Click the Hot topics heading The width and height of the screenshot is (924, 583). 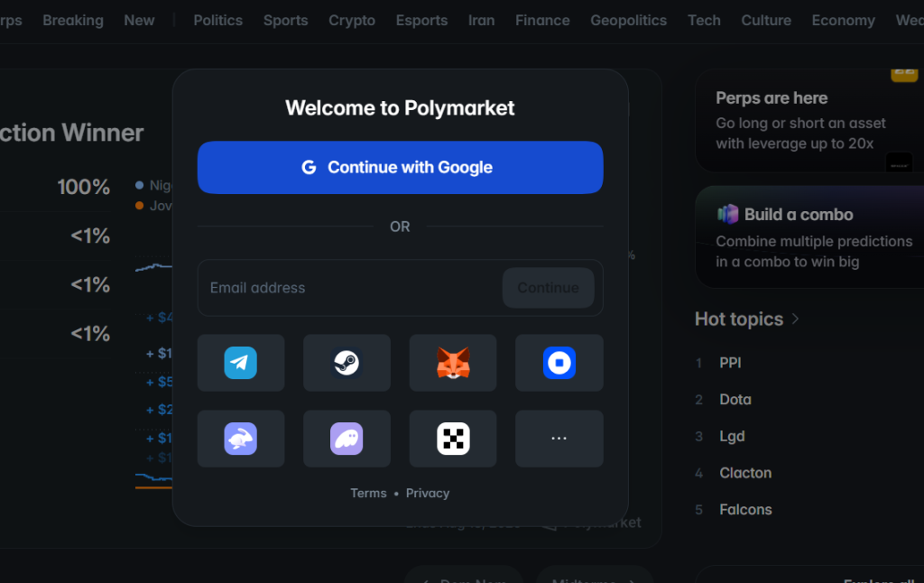739,319
